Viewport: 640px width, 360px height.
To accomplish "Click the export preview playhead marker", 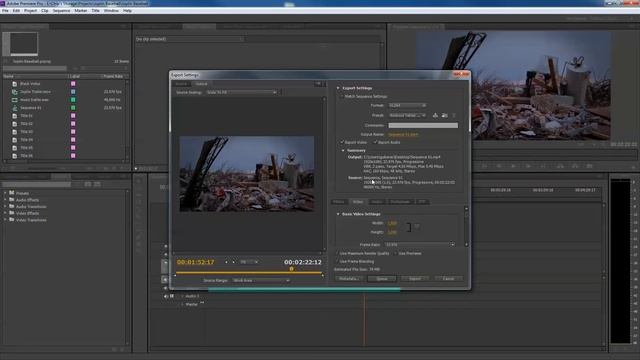I will pos(291,269).
